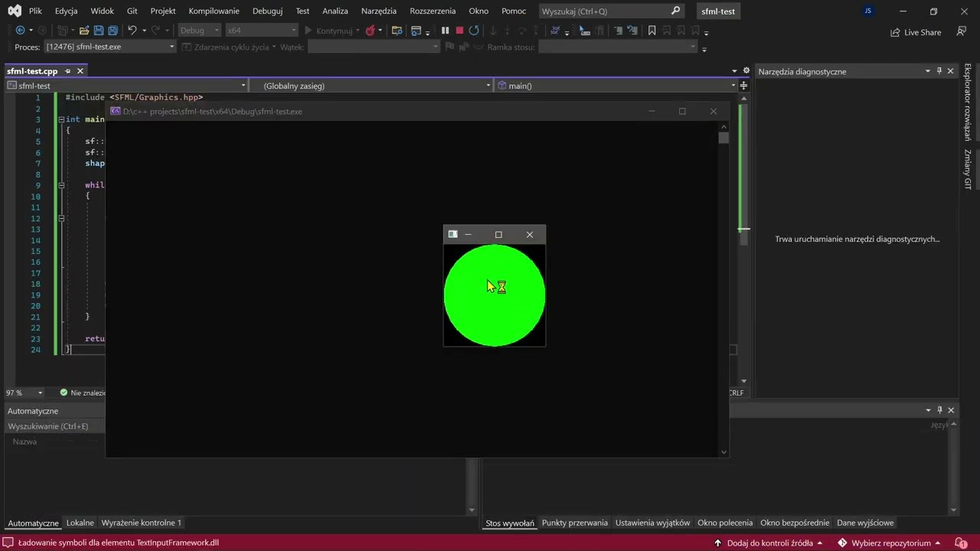Split the editor with the plus divider icon
This screenshot has width=980, height=551.
pos(743,85)
